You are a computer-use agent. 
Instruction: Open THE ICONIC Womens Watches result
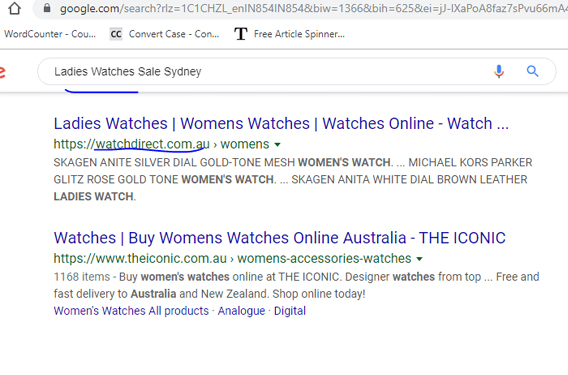279,238
